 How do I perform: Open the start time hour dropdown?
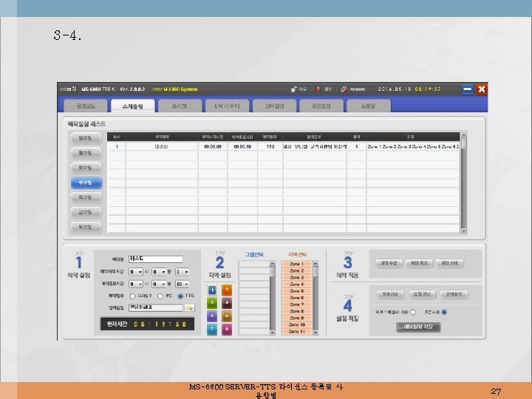pyautogui.click(x=136, y=272)
